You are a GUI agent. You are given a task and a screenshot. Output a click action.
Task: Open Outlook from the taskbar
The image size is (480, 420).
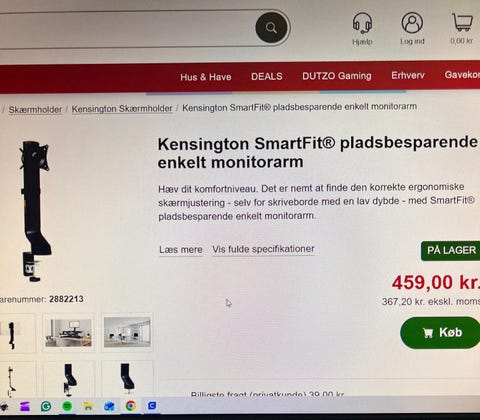coord(109,406)
